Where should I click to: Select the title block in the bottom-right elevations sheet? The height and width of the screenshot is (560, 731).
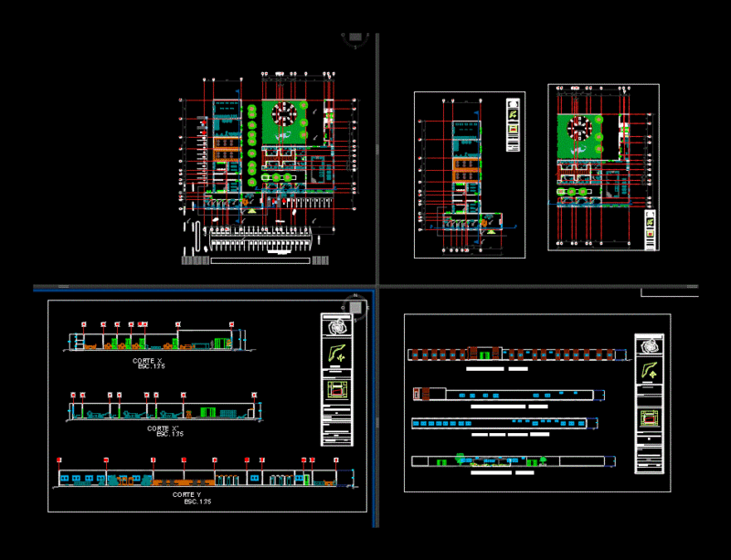click(x=649, y=404)
